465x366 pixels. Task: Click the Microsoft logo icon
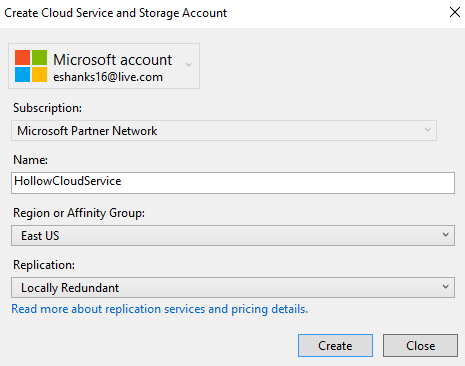pyautogui.click(x=31, y=66)
